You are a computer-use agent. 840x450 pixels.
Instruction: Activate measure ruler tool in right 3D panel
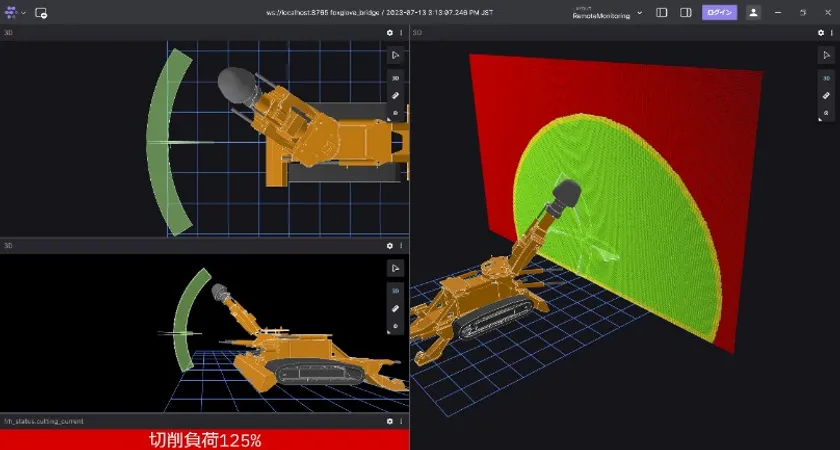point(826,96)
